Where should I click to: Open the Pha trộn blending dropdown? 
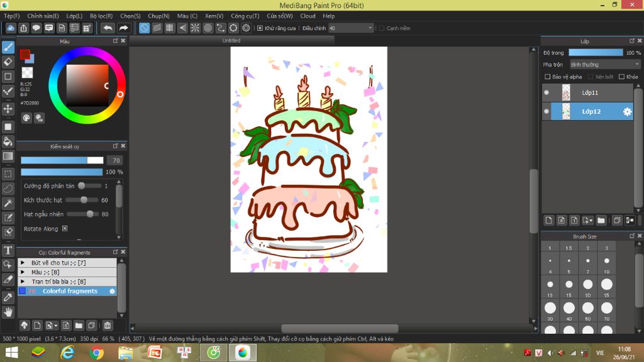coord(604,65)
